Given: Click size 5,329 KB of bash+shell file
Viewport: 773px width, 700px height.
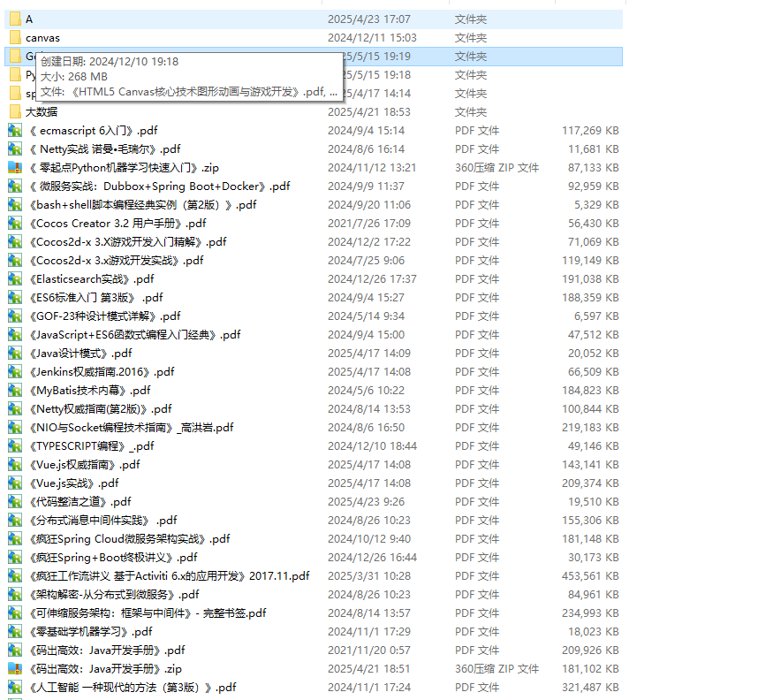Looking at the screenshot, I should point(596,205).
